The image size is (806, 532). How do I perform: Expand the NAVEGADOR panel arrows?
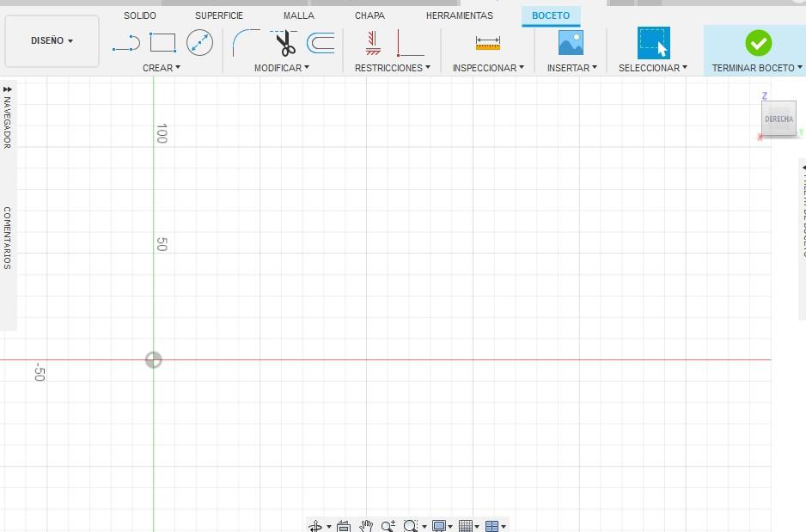(7, 89)
